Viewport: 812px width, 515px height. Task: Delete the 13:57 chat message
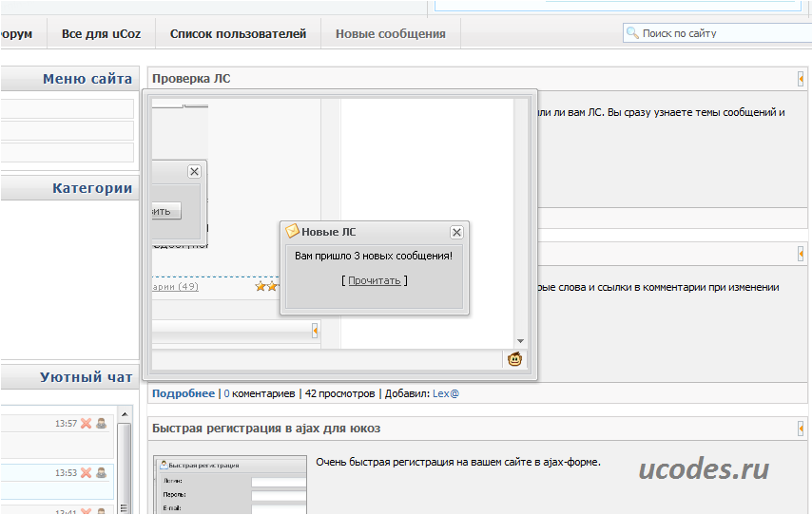coord(86,424)
